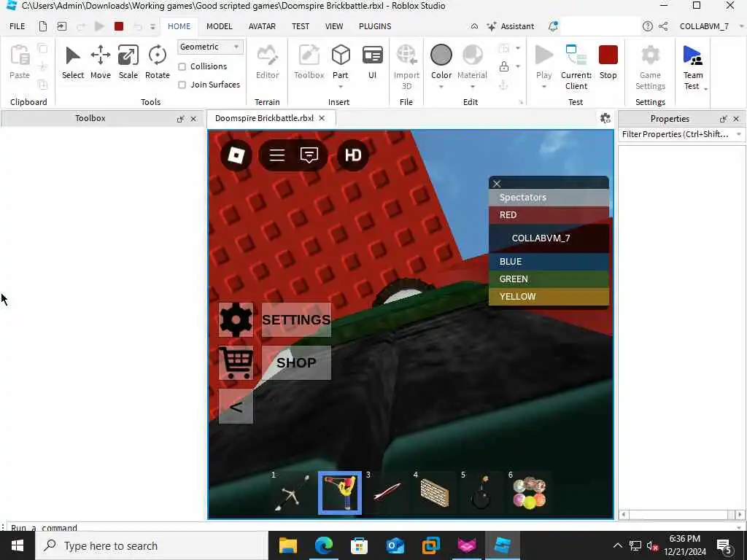This screenshot has height=560, width=747.
Task: Click the help question-mark icon
Action: [x=647, y=26]
